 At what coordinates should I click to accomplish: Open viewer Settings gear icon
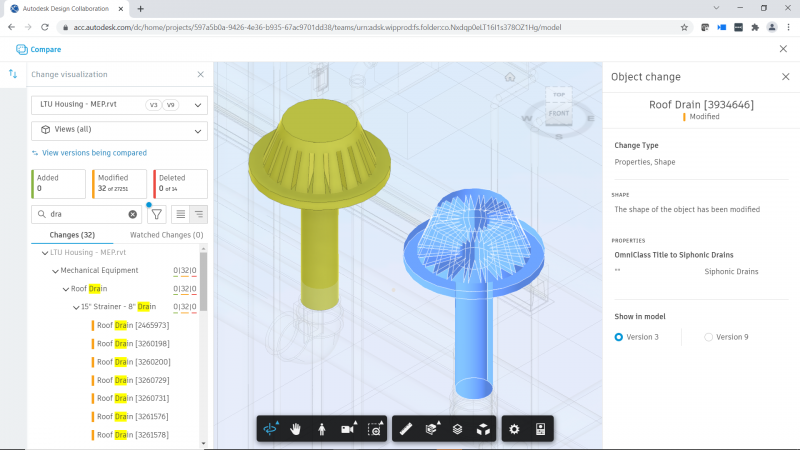[x=514, y=429]
